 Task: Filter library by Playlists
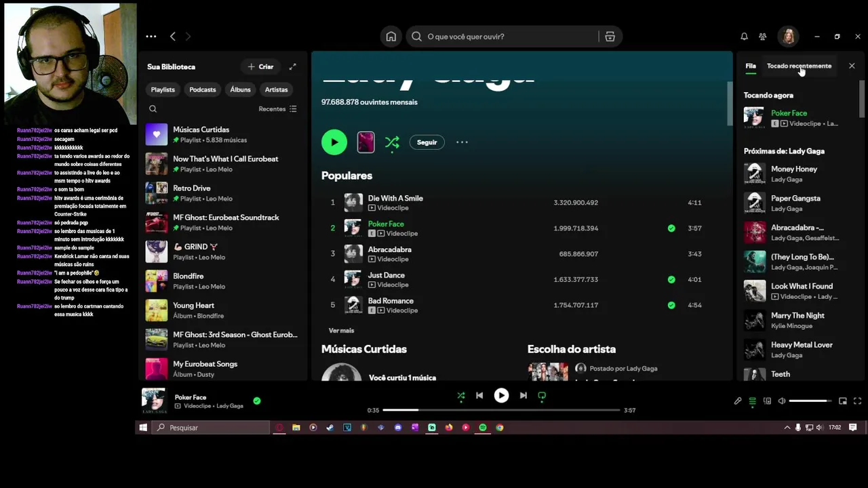[x=163, y=89]
